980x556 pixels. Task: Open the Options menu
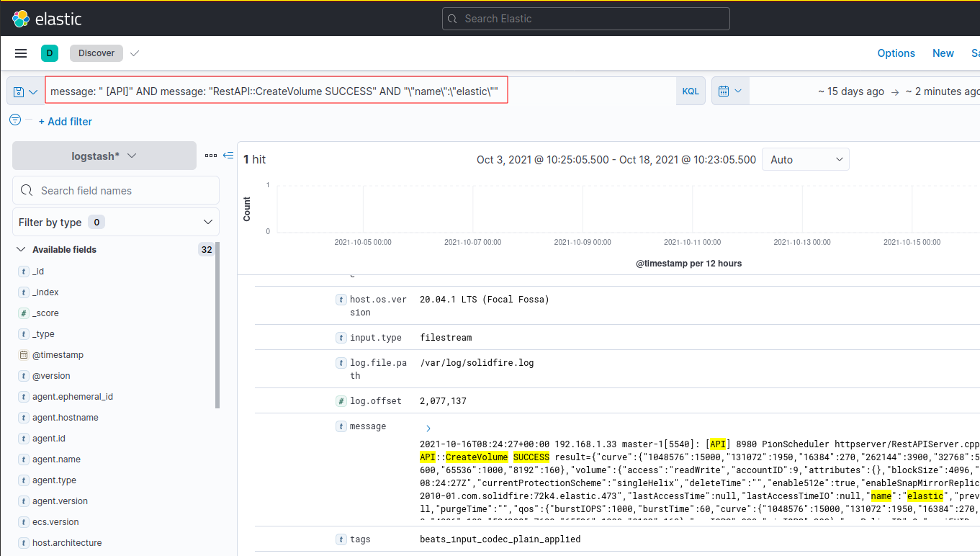(x=896, y=53)
